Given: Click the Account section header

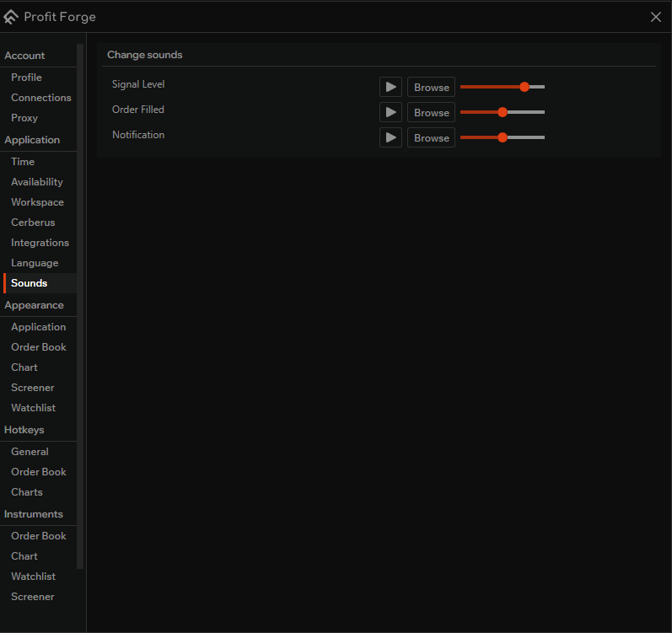Looking at the screenshot, I should [24, 56].
